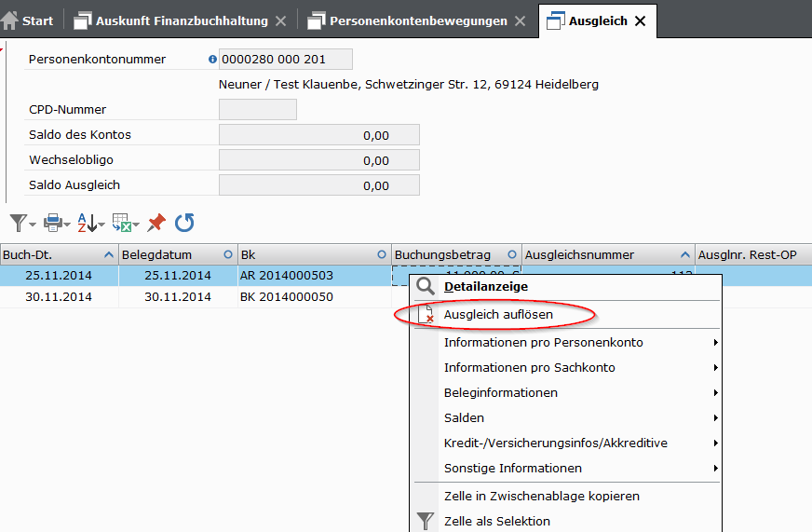Open the Beleginformationen submenu
This screenshot has width=812, height=532.
click(x=566, y=392)
